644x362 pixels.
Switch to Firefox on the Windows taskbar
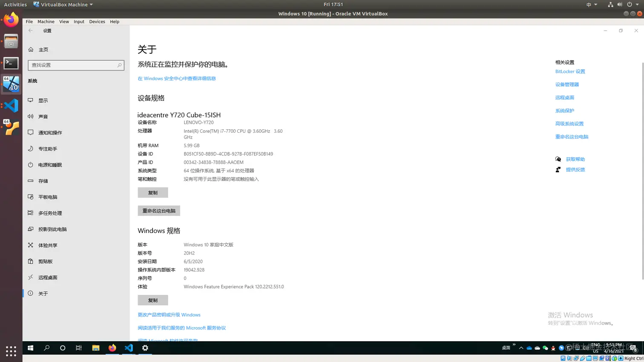click(x=112, y=348)
